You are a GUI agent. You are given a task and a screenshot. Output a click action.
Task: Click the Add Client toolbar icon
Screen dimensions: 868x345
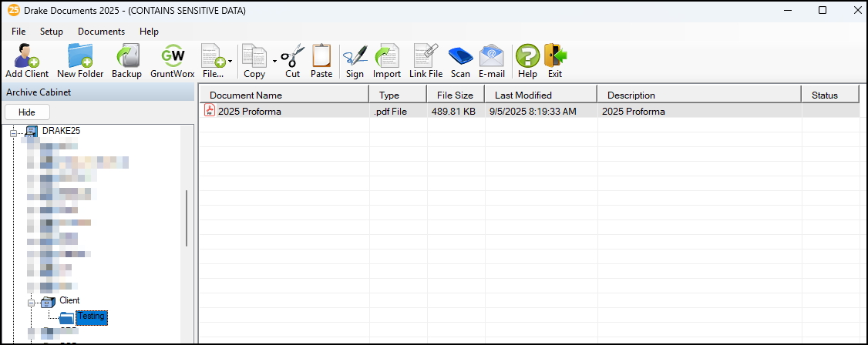click(26, 61)
